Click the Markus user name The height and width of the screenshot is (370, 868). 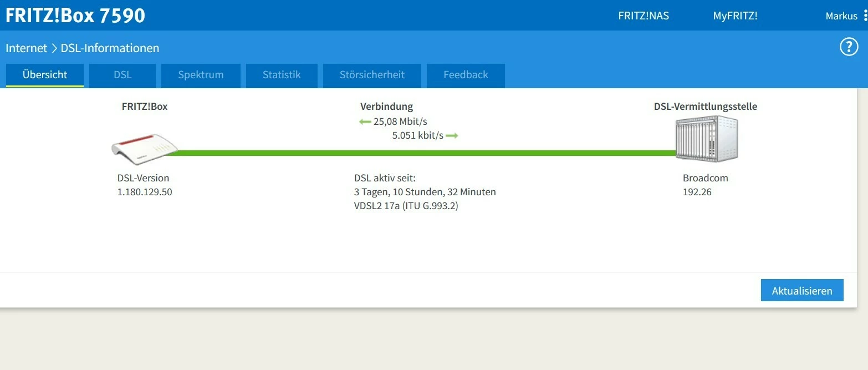(841, 16)
